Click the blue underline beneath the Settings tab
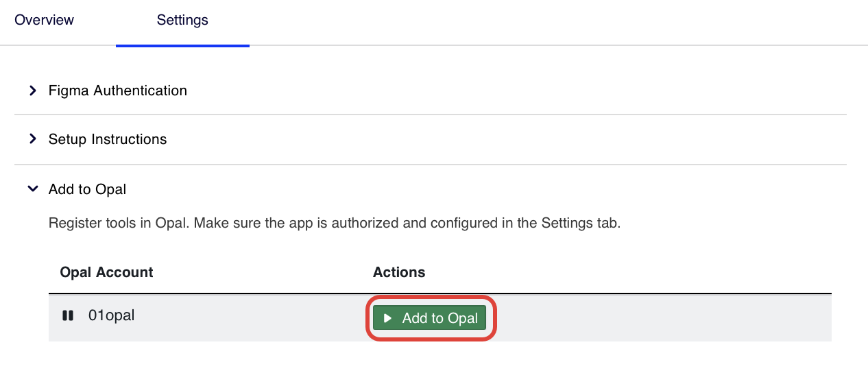Screen dimensions: 868x384 [182, 45]
